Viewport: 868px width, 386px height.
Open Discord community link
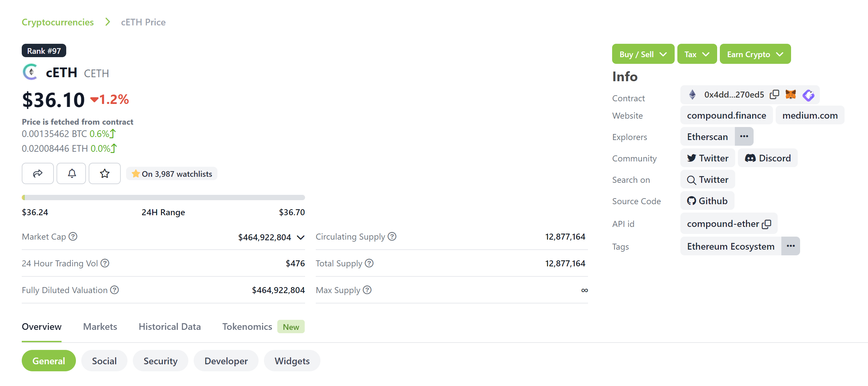click(x=768, y=158)
